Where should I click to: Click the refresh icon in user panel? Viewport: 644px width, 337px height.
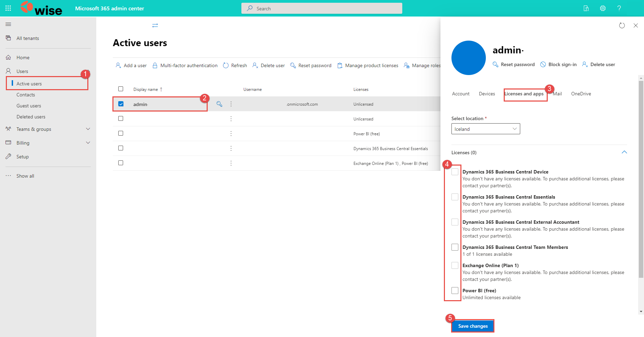622,25
